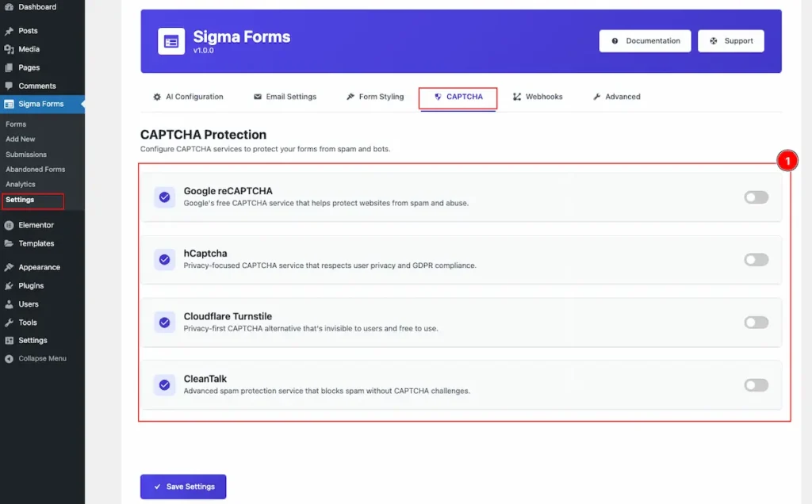The height and width of the screenshot is (504, 812).
Task: Click the Pages icon in sidebar
Action: [9, 67]
